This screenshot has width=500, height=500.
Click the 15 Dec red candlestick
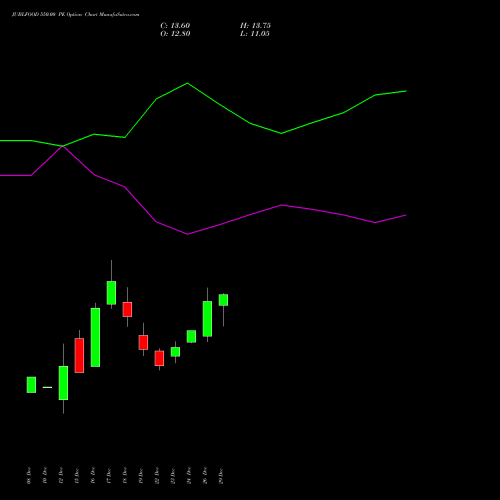point(79,355)
